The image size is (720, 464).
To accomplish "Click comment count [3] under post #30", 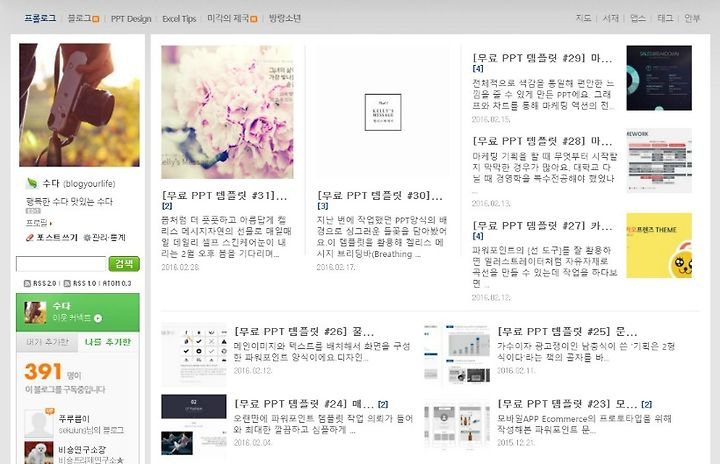I will coord(322,206).
